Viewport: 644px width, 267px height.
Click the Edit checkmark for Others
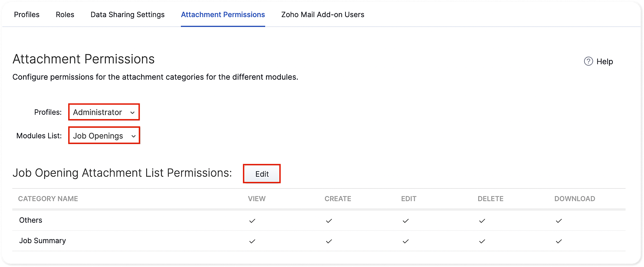point(405,221)
